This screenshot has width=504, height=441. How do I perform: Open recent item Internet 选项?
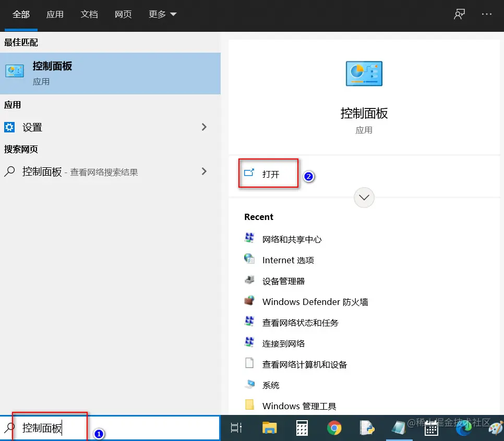(x=288, y=260)
